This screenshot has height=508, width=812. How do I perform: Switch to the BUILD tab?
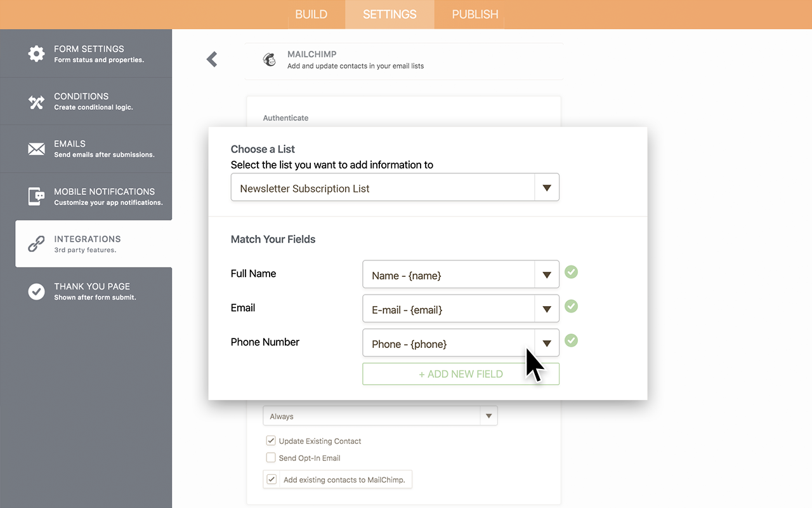pyautogui.click(x=311, y=14)
